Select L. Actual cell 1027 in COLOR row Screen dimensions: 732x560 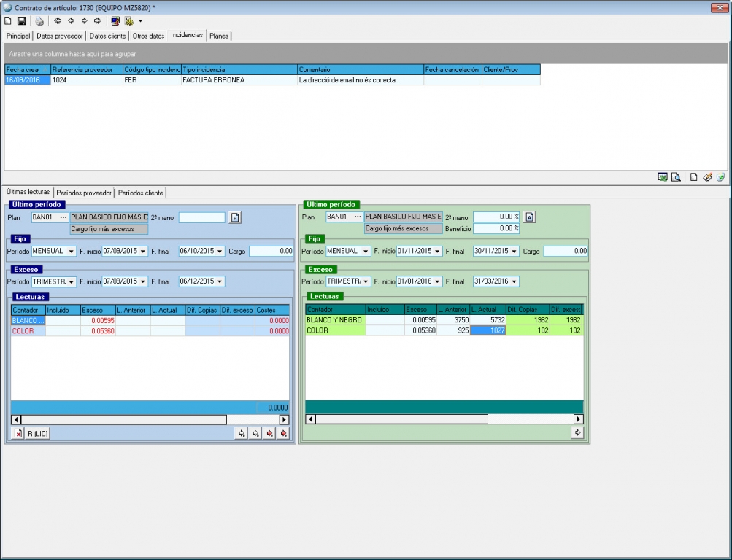tap(488, 330)
